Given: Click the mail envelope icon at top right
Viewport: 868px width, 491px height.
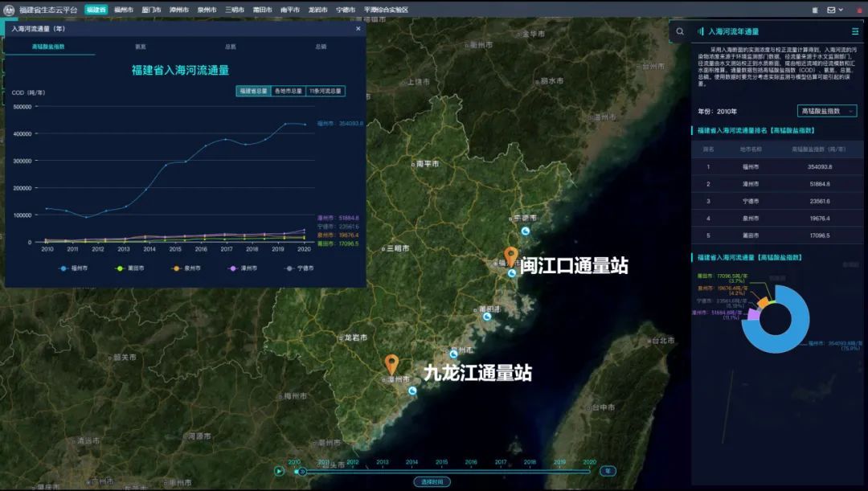Looking at the screenshot, I should [831, 10].
